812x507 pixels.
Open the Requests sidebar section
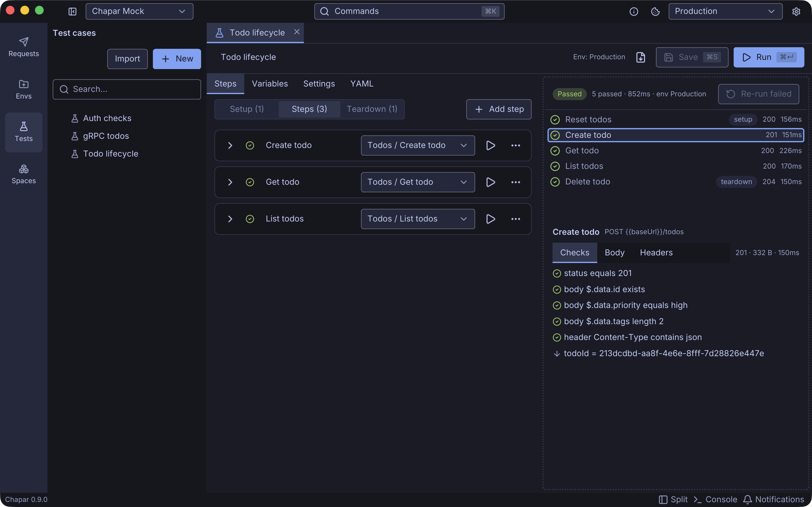pyautogui.click(x=23, y=47)
